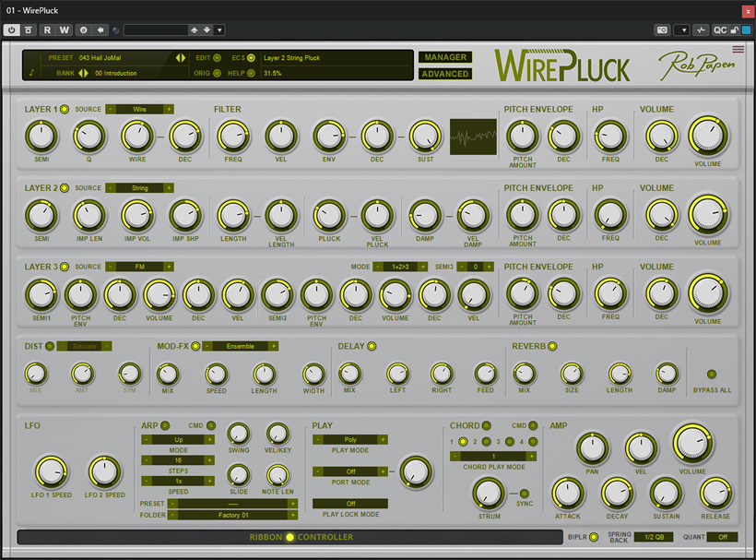Click the plugin power bypass icon

pos(11,30)
